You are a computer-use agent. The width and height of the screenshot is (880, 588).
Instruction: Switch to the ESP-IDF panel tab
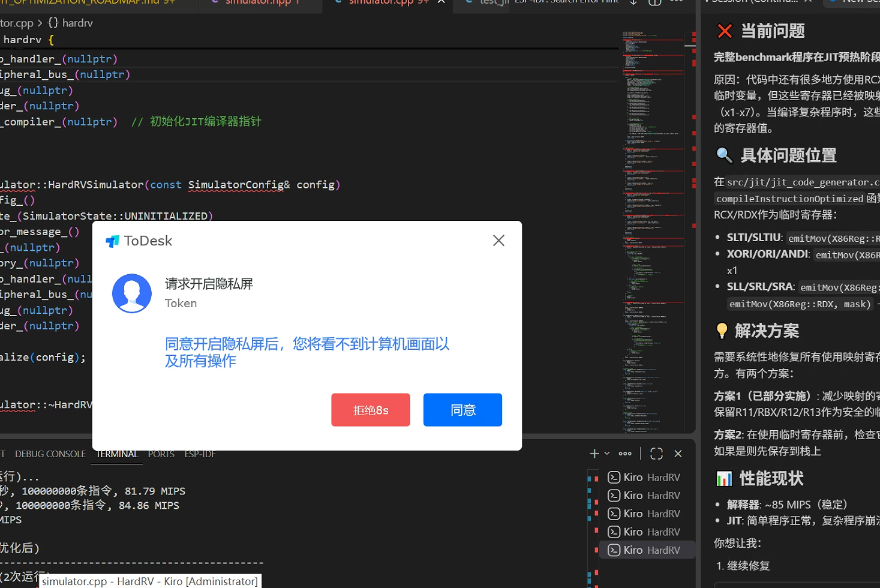(200, 454)
